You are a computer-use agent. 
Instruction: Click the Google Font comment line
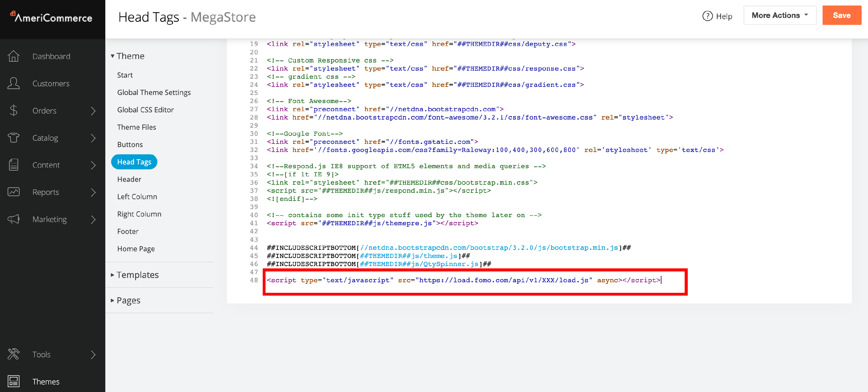pyautogui.click(x=305, y=133)
